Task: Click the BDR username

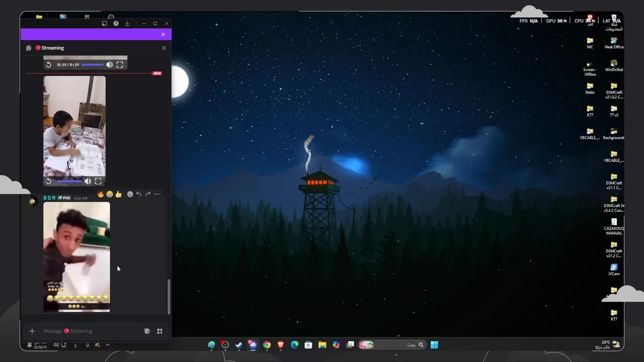Action: tap(49, 198)
